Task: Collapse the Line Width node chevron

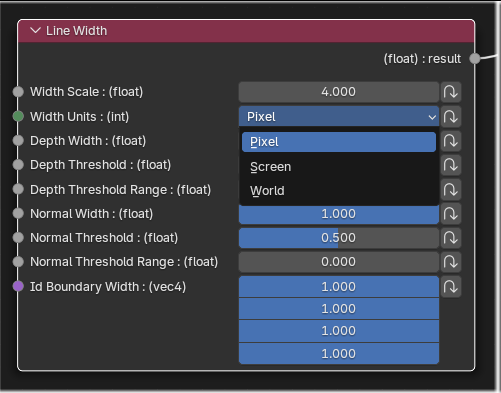Action: click(35, 31)
